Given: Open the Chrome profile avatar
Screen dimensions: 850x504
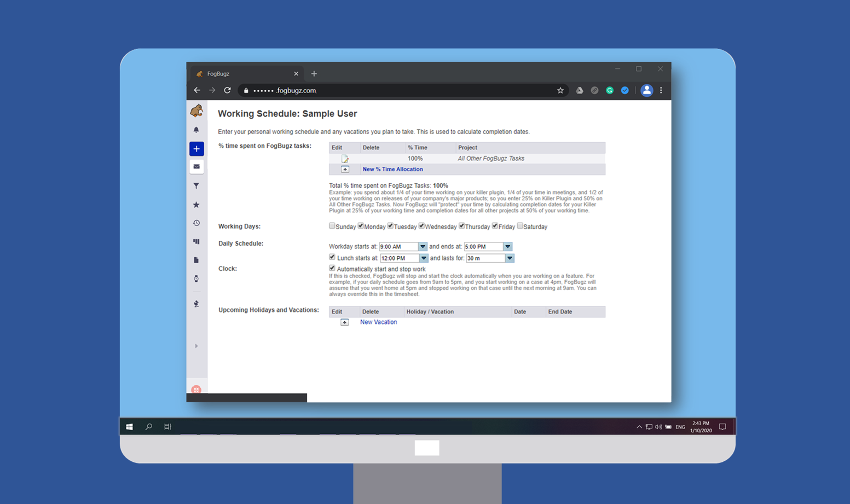Looking at the screenshot, I should coord(646,90).
